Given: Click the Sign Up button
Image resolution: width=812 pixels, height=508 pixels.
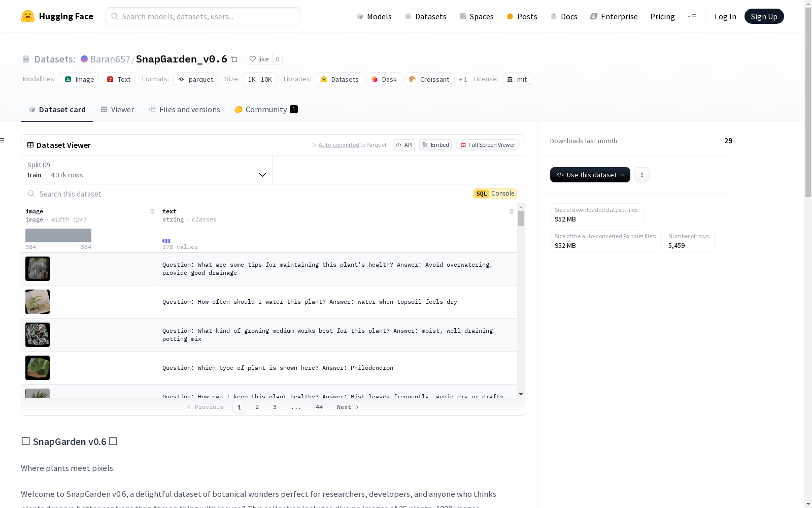Looking at the screenshot, I should tap(764, 16).
